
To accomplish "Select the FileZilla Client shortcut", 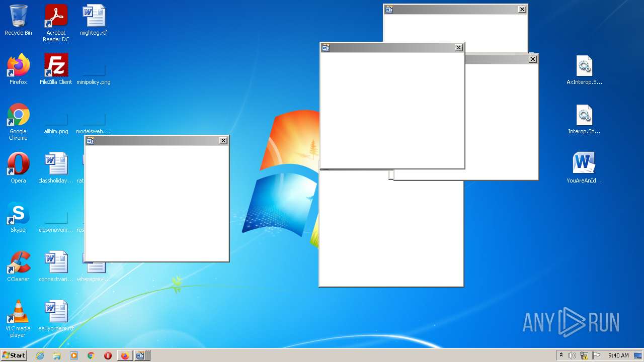I will (x=56, y=69).
